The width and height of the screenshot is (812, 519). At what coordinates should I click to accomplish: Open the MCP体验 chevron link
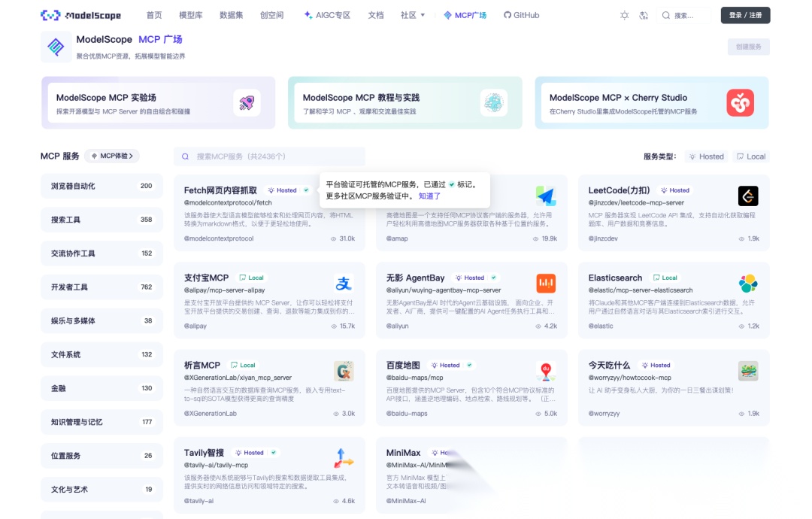point(112,156)
